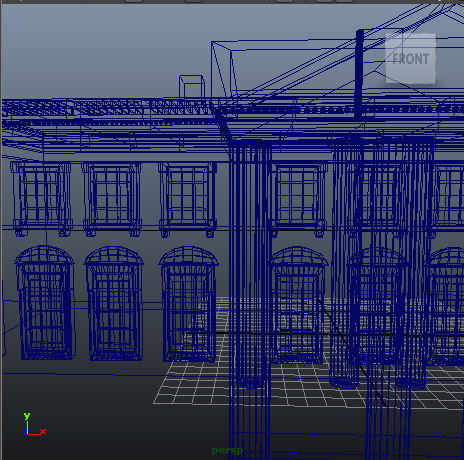Select the second arched ground-floor window from left

tap(114, 303)
